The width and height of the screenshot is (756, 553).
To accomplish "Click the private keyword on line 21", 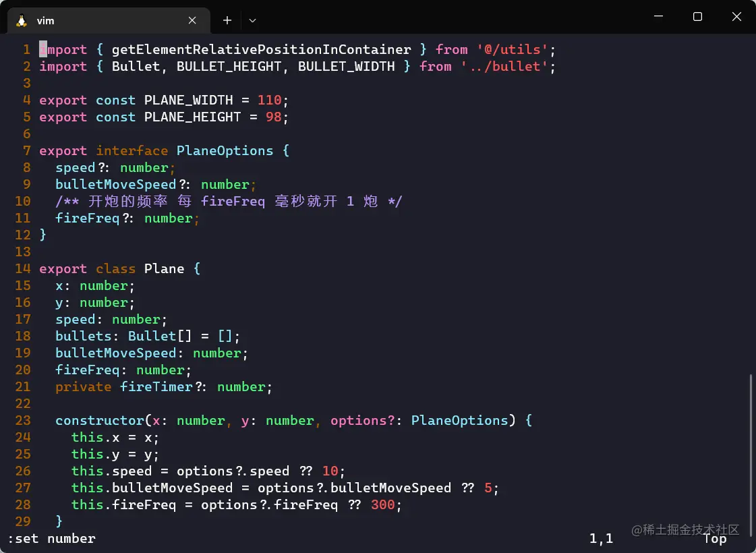I will [84, 386].
